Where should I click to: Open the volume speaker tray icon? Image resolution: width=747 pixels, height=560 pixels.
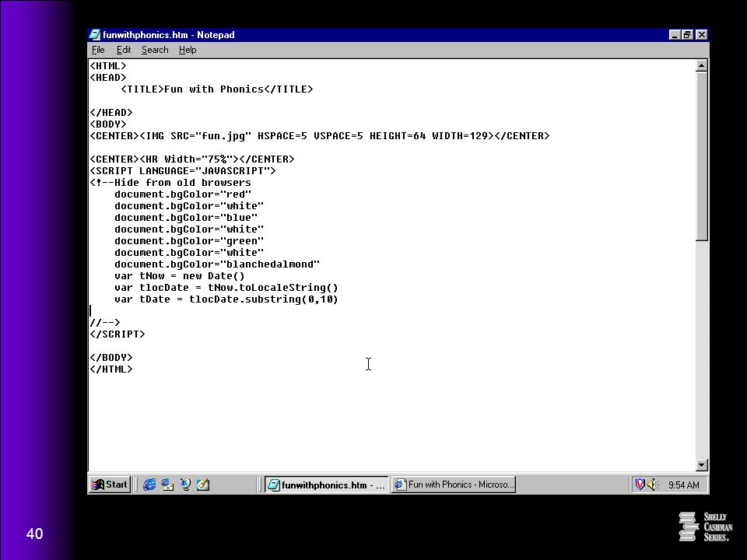(x=653, y=485)
